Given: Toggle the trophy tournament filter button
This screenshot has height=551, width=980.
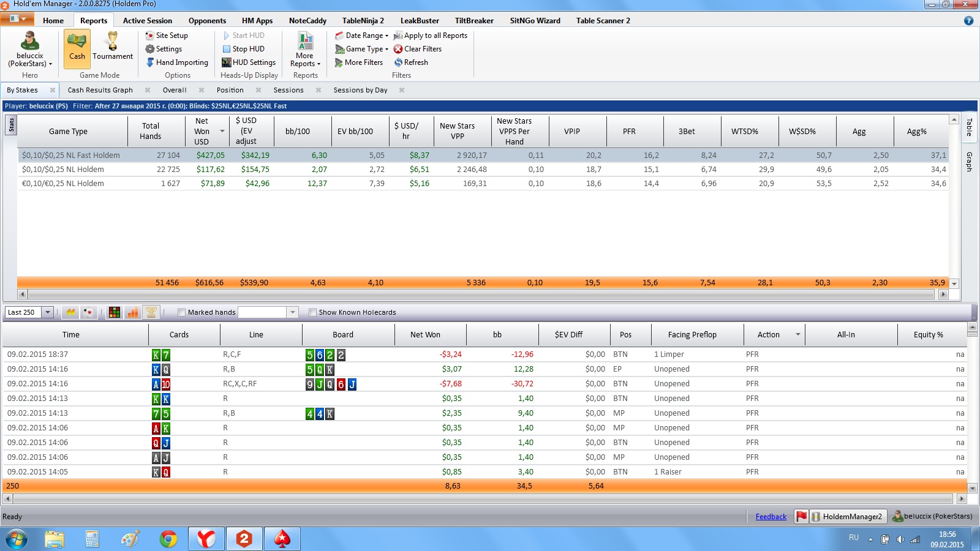Looking at the screenshot, I should 151,312.
